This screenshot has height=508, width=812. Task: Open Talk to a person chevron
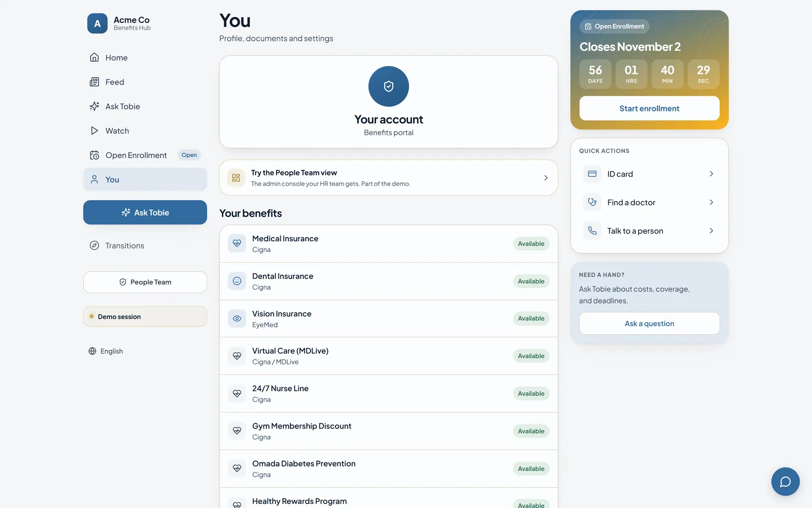[x=712, y=231]
